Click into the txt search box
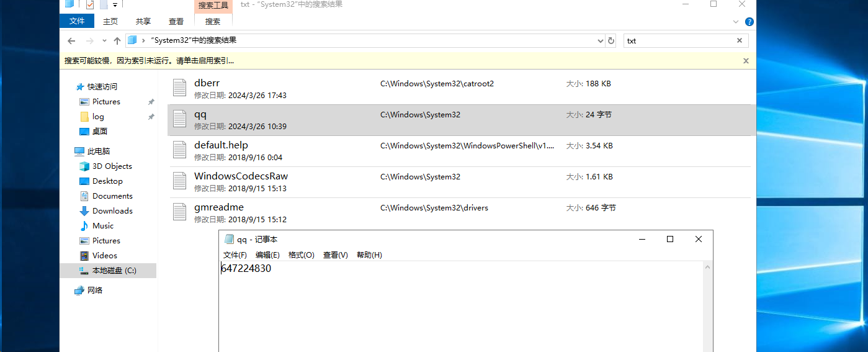 click(x=679, y=41)
